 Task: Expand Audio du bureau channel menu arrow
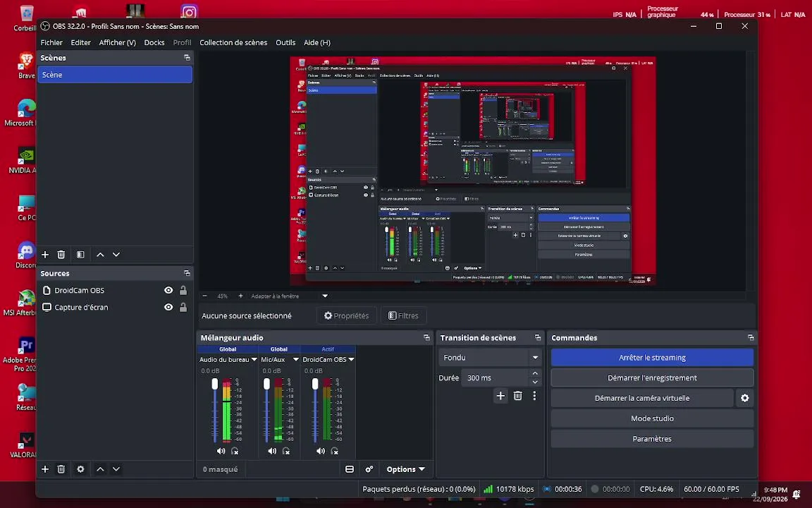(x=254, y=359)
